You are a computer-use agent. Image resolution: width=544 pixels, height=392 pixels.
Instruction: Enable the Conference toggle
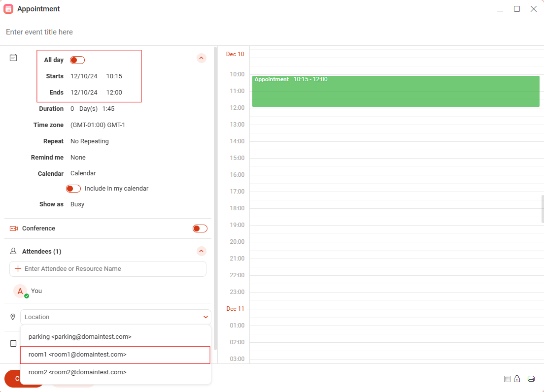pyautogui.click(x=200, y=228)
